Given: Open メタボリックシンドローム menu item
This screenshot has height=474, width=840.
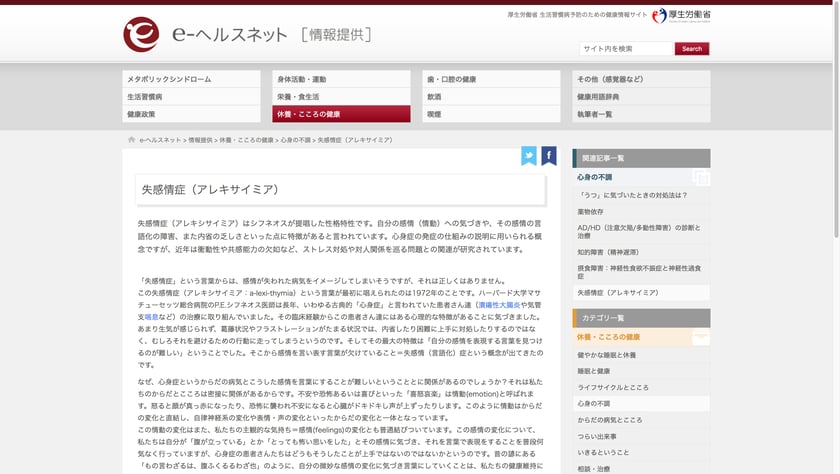Looking at the screenshot, I should point(191,79).
